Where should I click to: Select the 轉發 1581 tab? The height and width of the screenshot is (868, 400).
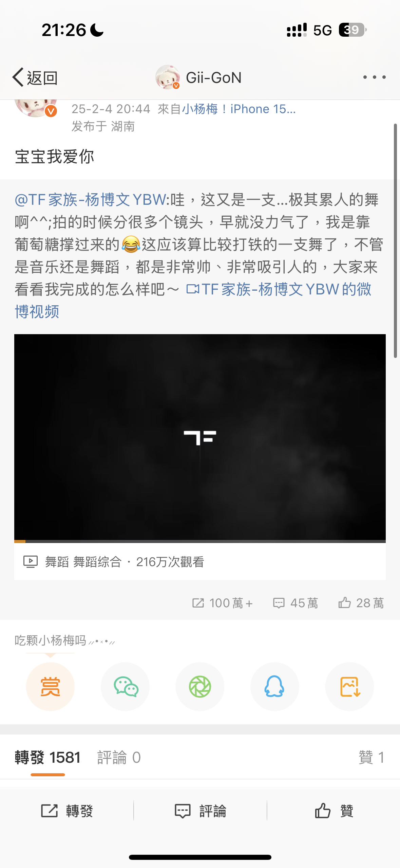point(47,758)
